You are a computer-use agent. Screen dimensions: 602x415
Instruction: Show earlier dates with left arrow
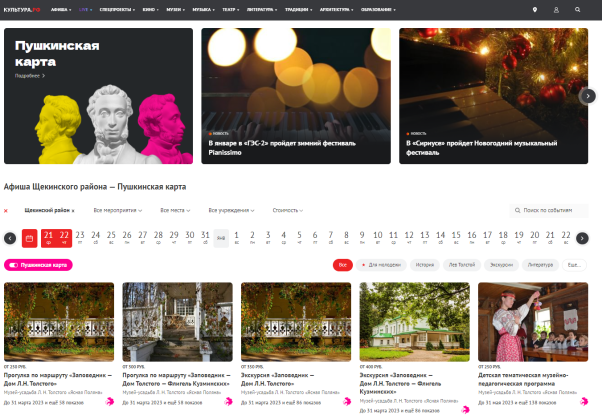(10, 238)
